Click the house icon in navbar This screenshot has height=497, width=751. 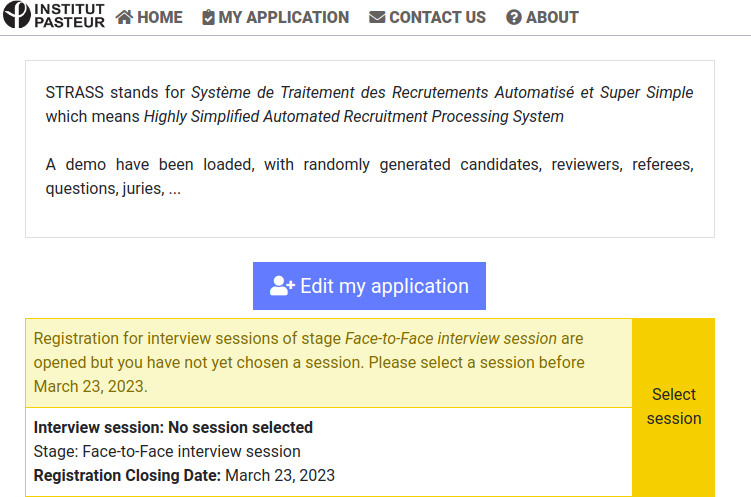click(125, 17)
